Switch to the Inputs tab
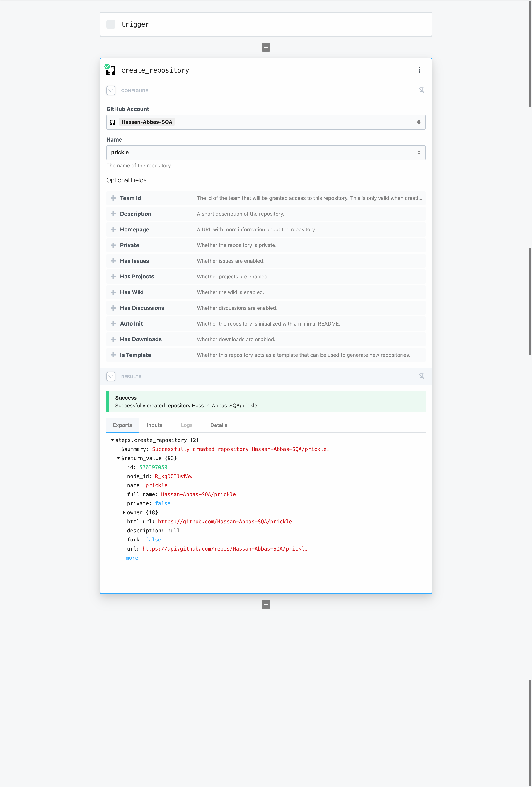This screenshot has height=787, width=532. [154, 425]
